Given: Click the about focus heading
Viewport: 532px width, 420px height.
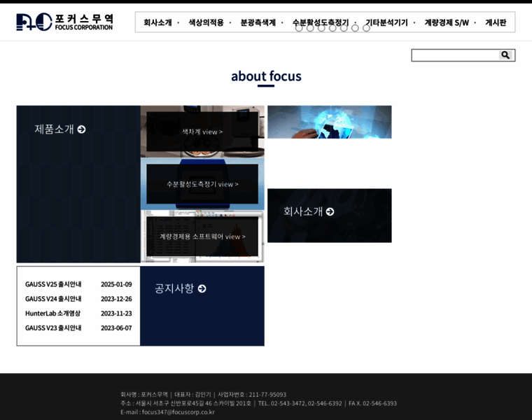Looking at the screenshot, I should (x=266, y=76).
